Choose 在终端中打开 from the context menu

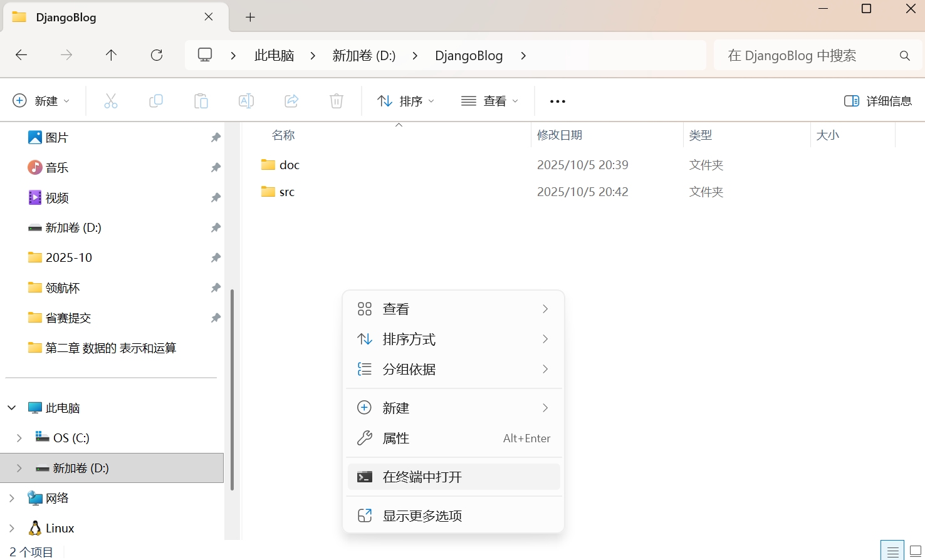(x=421, y=477)
